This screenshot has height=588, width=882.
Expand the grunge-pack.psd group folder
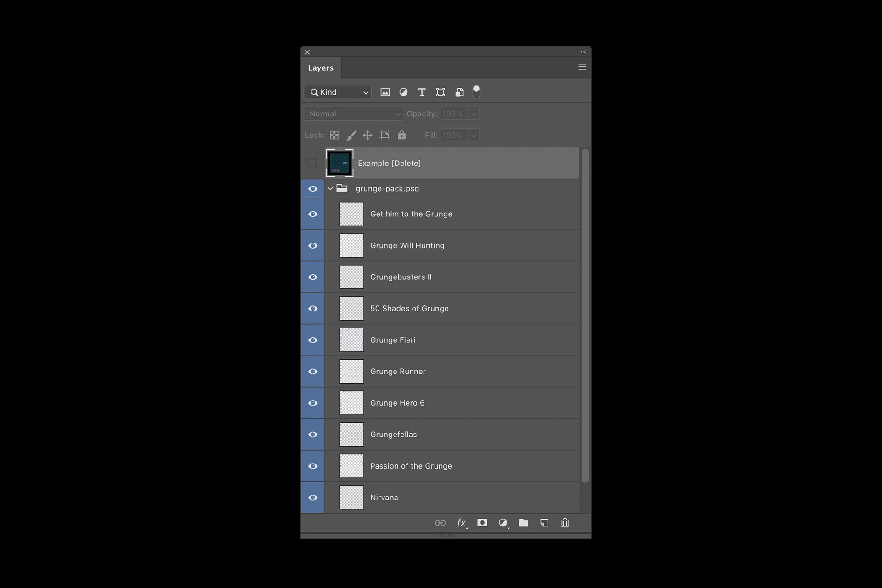tap(331, 188)
